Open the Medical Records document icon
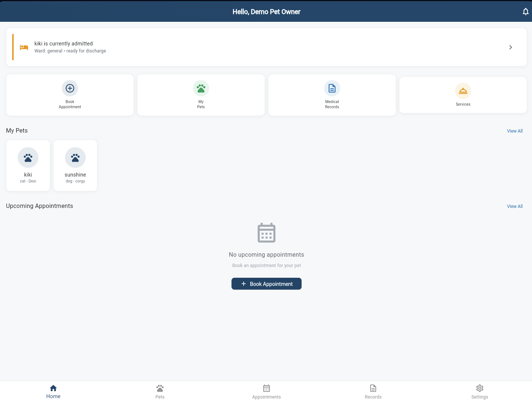The width and height of the screenshot is (532, 400). (332, 88)
